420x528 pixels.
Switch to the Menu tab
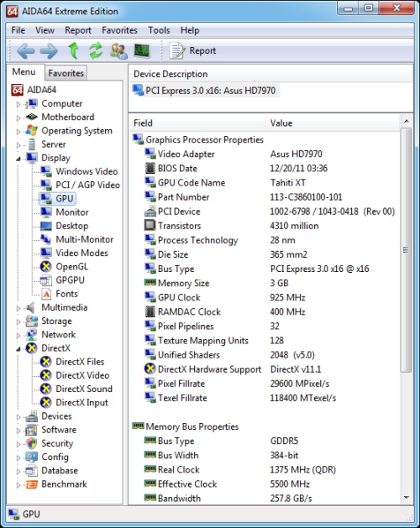coord(24,71)
